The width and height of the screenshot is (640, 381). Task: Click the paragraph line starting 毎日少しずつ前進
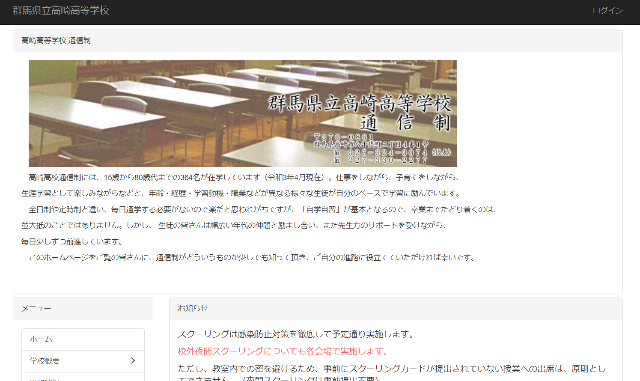tap(72, 242)
